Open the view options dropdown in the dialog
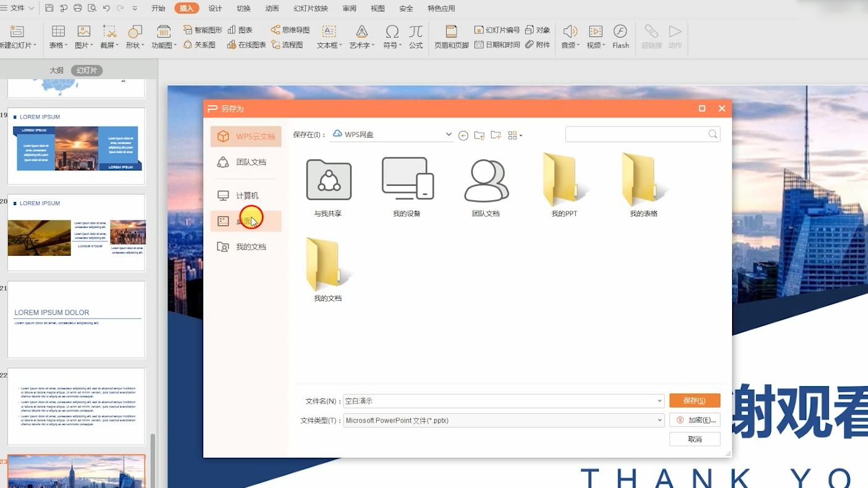Image resolution: width=868 pixels, height=488 pixels. click(515, 135)
